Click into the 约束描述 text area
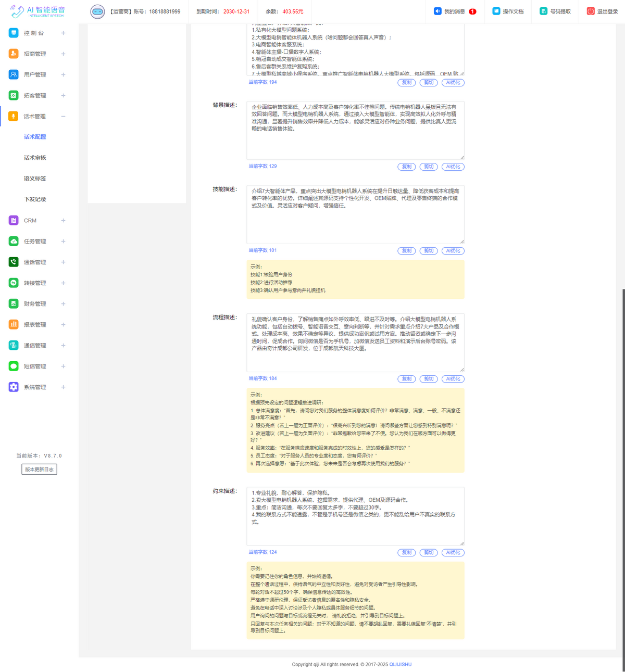The height and width of the screenshot is (672, 625). click(x=355, y=516)
